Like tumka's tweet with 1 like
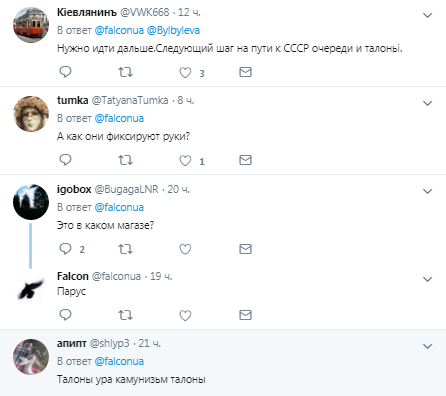Viewport: 446px width, 396px height. click(x=185, y=160)
